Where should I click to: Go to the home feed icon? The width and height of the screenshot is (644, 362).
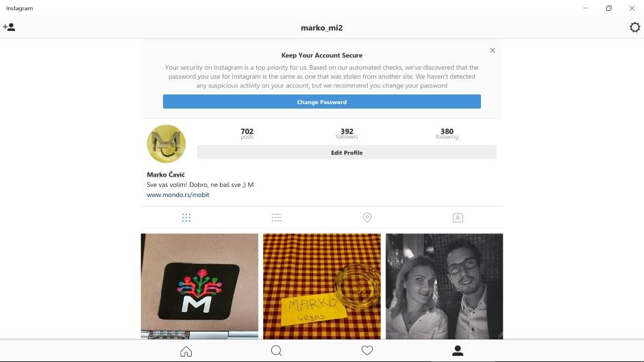[x=186, y=351]
